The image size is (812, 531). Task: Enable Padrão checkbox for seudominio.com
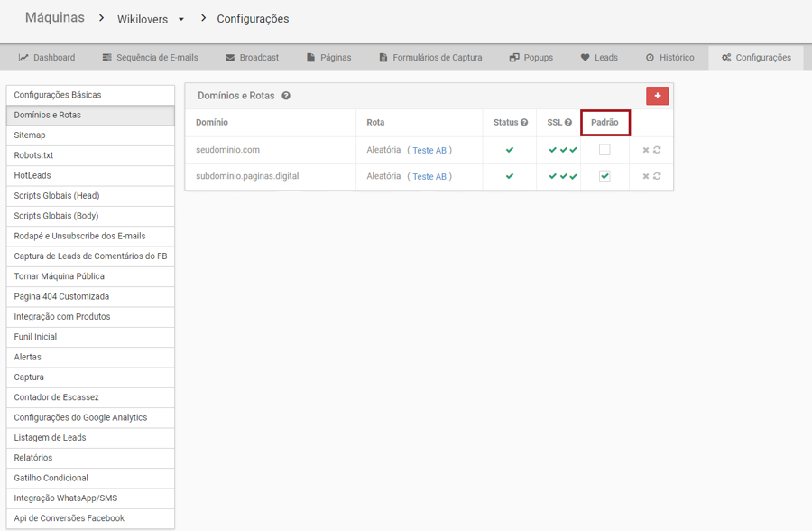(604, 150)
